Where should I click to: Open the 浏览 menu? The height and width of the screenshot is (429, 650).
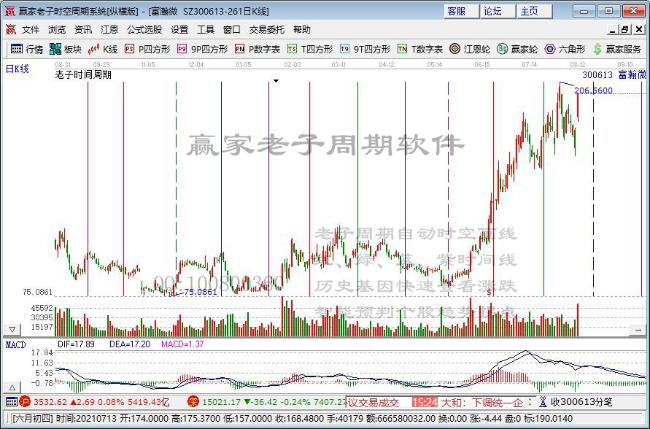click(x=57, y=30)
